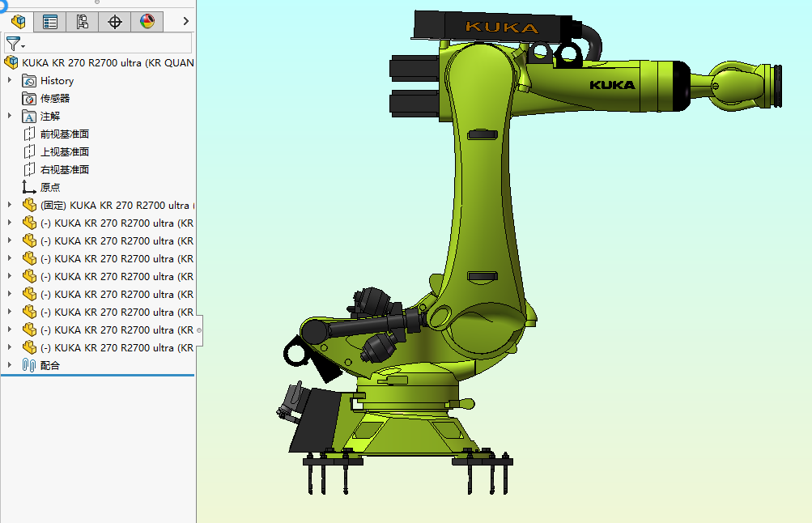Viewport: 812px width, 523px height.
Task: Click the 配合 mates paperclip icon
Action: point(29,364)
